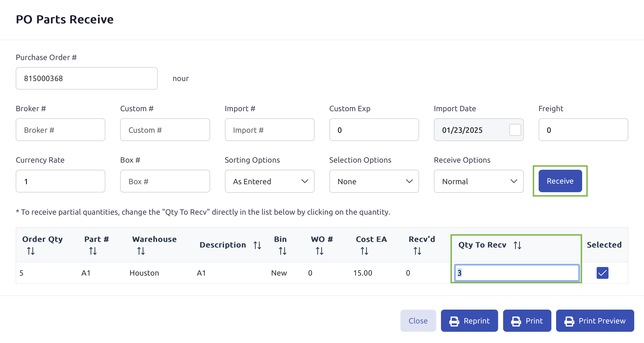Expand the Receive Options dropdown
This screenshot has height=343, width=644.
pyautogui.click(x=479, y=181)
